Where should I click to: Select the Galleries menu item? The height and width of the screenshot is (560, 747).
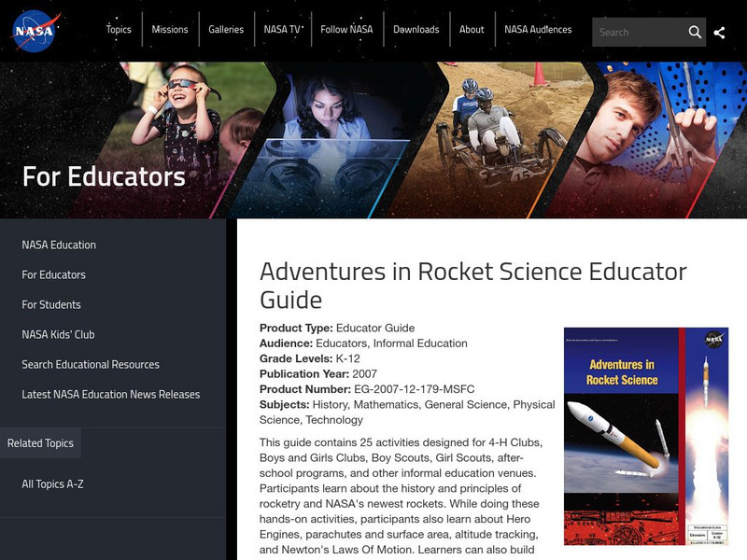coord(227,29)
